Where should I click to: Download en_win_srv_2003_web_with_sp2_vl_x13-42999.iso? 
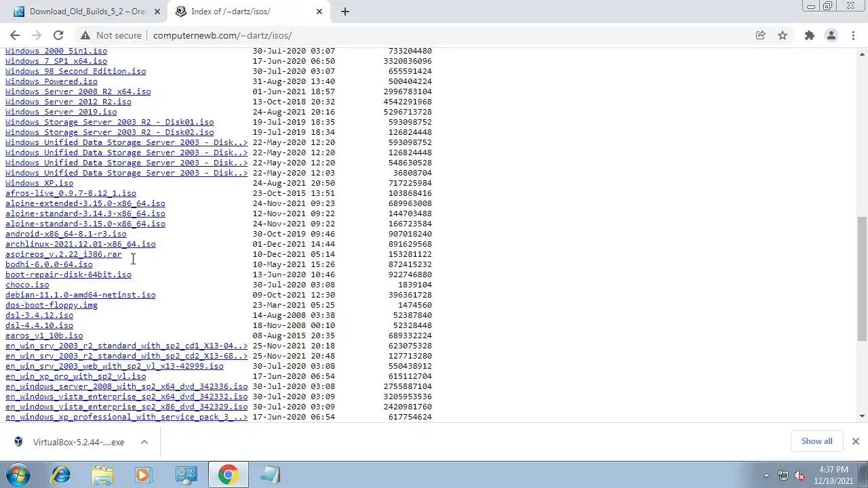pos(114,366)
